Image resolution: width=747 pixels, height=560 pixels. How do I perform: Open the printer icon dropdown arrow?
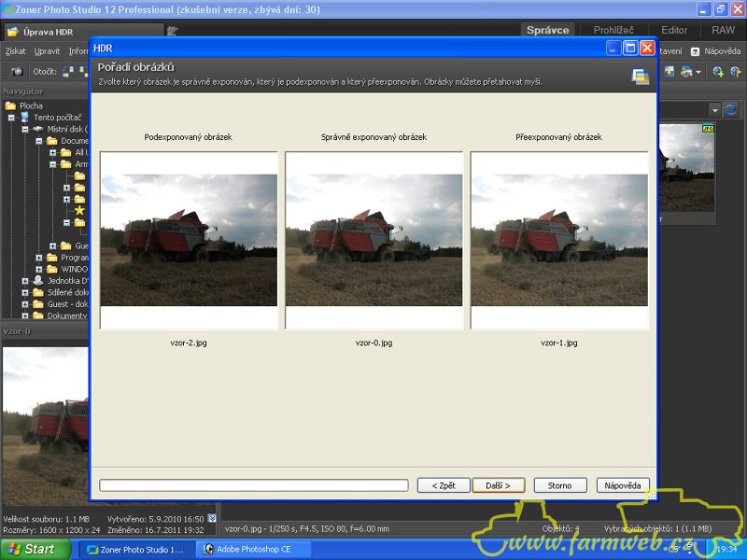click(x=698, y=71)
